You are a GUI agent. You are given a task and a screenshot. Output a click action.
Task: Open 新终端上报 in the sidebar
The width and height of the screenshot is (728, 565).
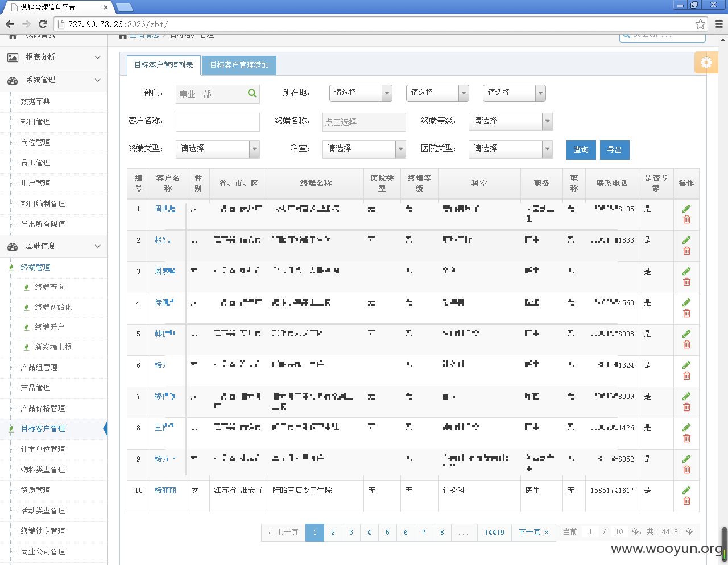(x=53, y=347)
